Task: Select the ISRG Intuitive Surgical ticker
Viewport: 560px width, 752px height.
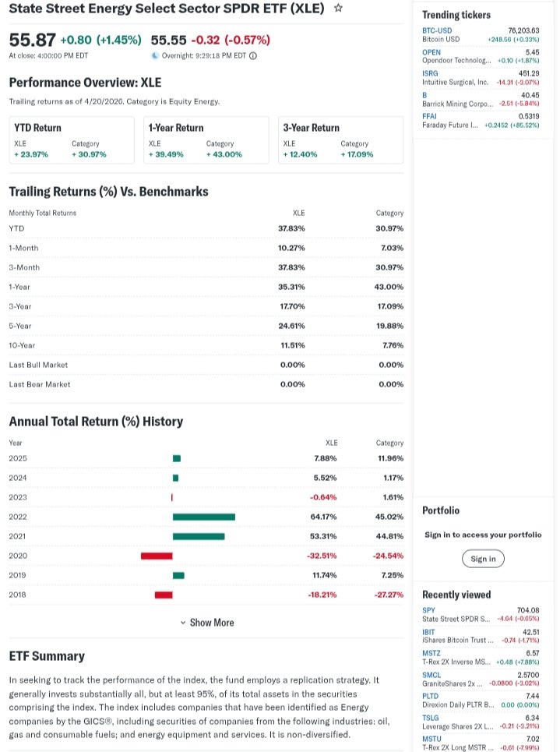Action: pos(430,73)
